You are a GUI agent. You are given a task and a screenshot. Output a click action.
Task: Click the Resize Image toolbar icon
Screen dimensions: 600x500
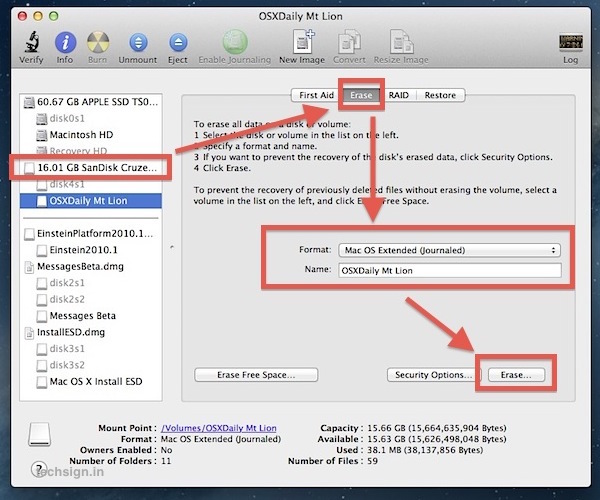401,41
